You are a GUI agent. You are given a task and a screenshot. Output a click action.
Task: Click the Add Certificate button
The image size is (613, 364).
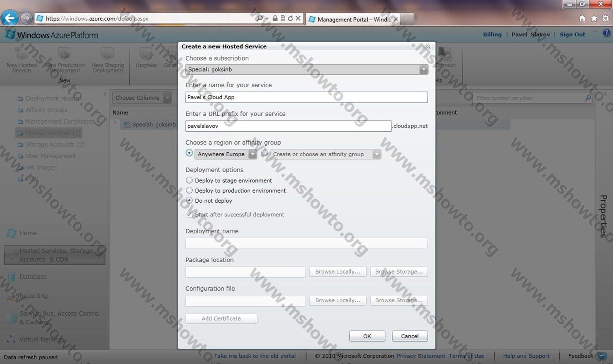221,318
